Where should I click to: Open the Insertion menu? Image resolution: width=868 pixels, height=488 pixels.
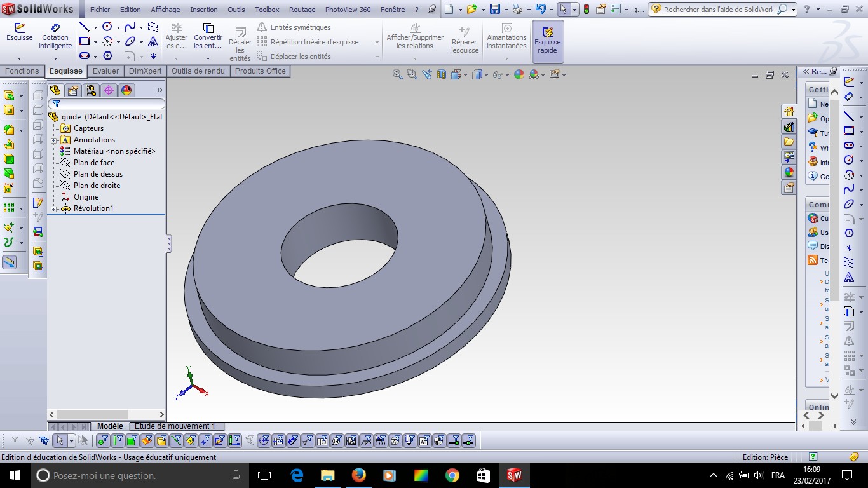(204, 10)
